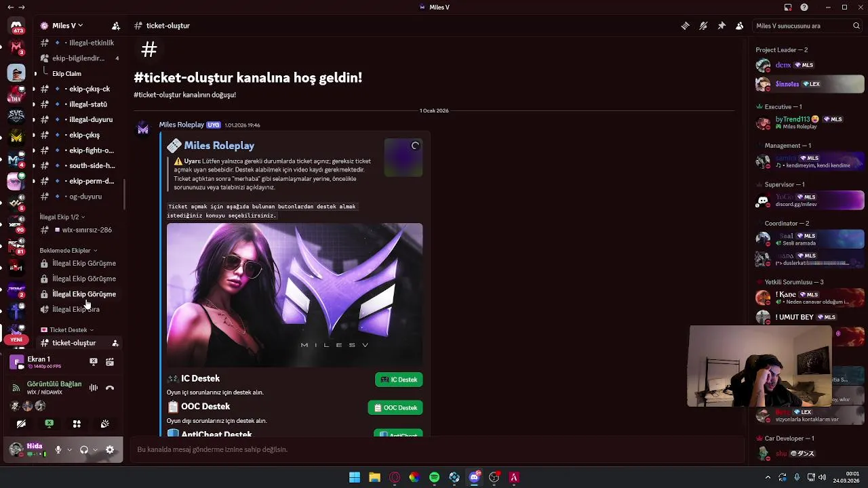Open the Threads icon in channel header

[685, 26]
